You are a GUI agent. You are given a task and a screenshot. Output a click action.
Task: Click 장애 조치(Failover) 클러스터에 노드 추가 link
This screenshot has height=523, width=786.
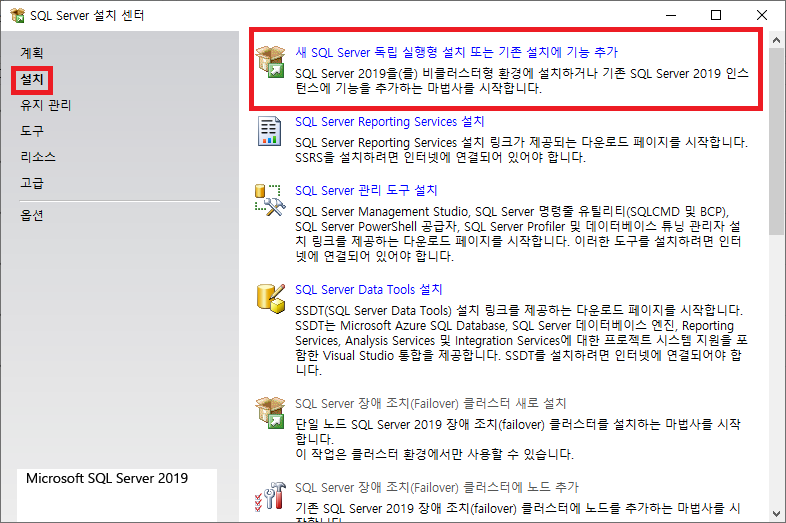[x=437, y=487]
